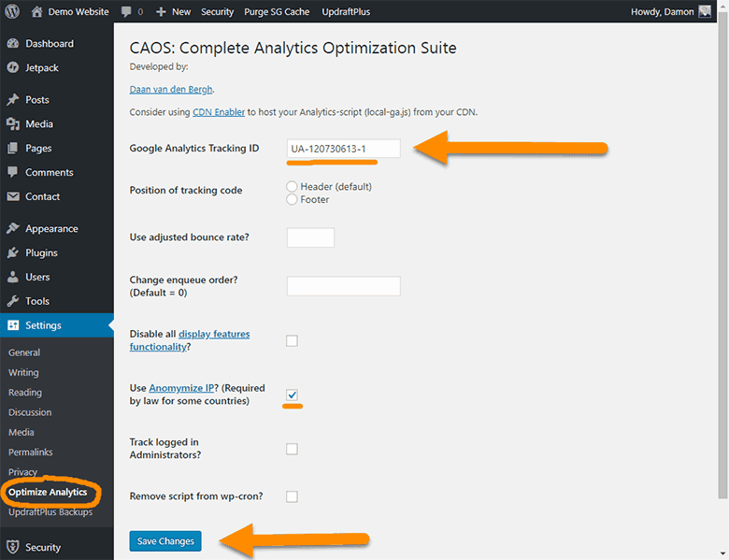The image size is (729, 560).
Task: Click the WordPress logo icon
Action: tap(12, 11)
